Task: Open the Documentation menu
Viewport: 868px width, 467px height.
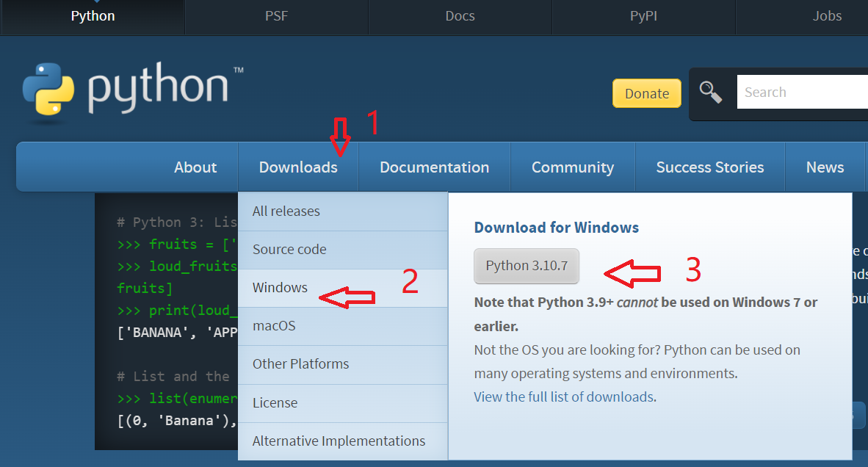Action: coord(433,167)
